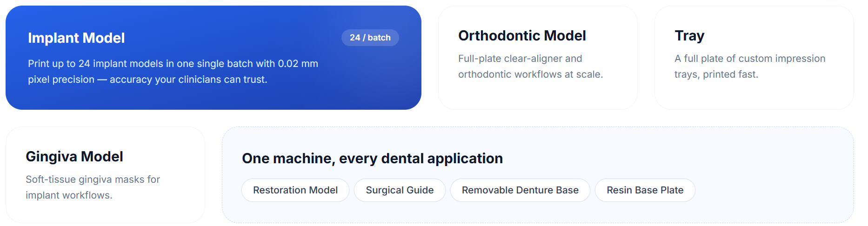
Task: Open the Tray card
Action: (x=754, y=58)
